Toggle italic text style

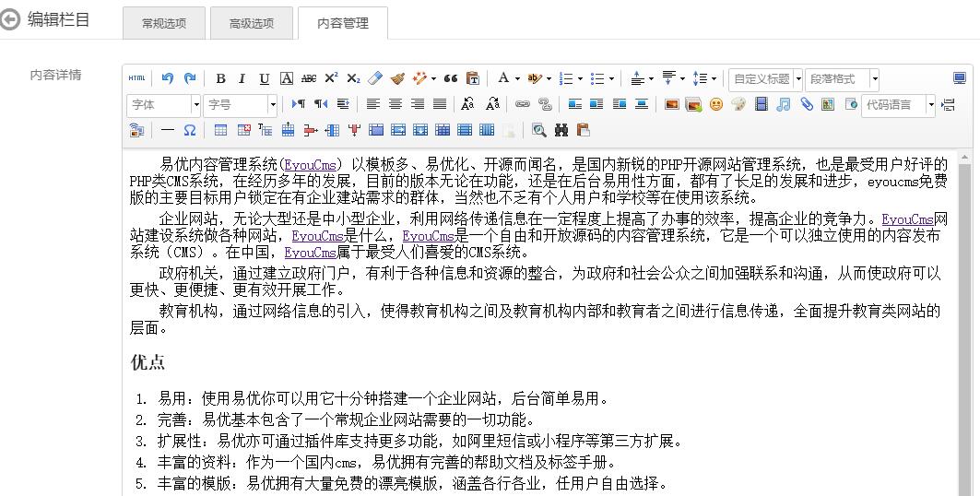tap(242, 78)
